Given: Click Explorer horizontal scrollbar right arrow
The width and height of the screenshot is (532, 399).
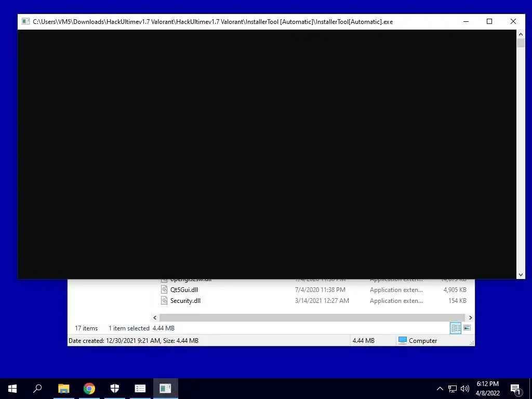Looking at the screenshot, I should (470, 317).
